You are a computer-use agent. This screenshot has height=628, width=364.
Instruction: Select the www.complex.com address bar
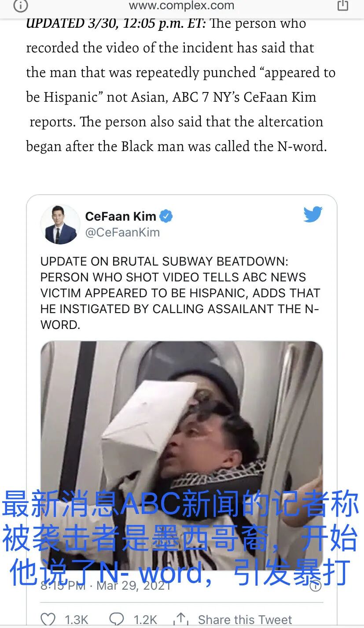(x=182, y=6)
